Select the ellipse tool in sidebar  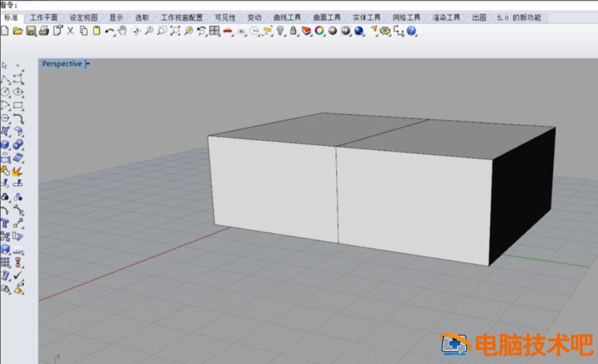(18, 92)
